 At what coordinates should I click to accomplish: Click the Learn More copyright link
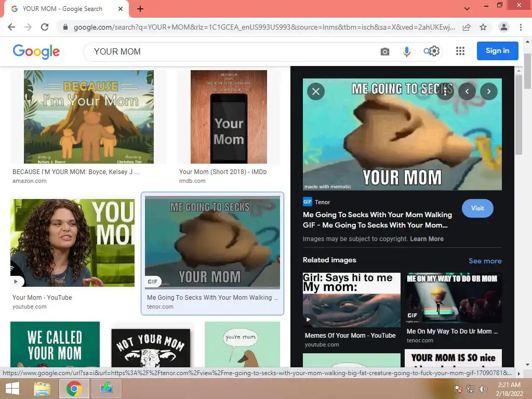point(427,239)
